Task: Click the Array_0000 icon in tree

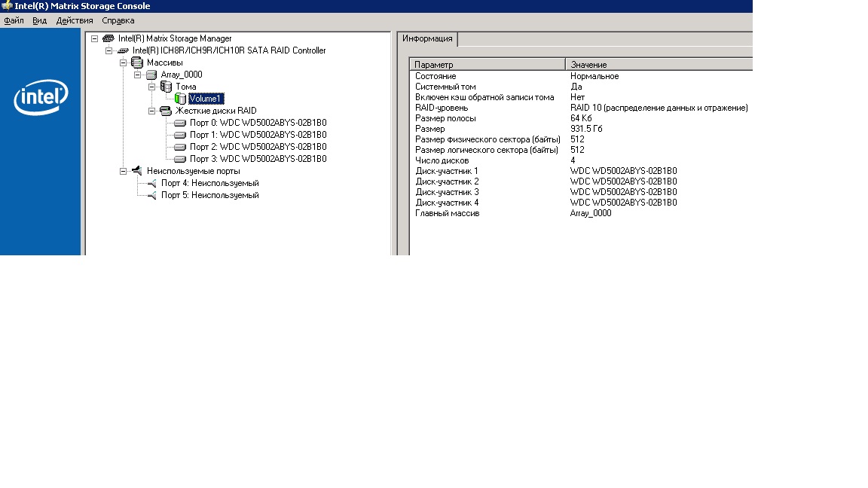Action: pyautogui.click(x=151, y=75)
